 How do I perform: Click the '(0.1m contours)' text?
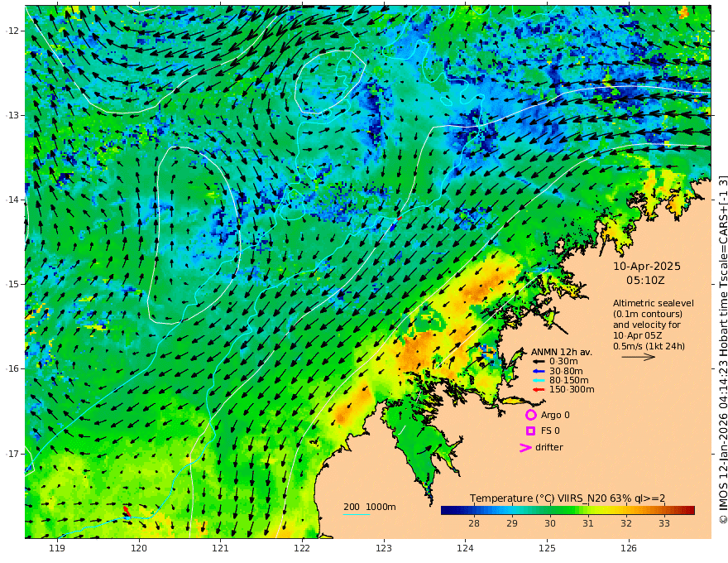point(647,314)
